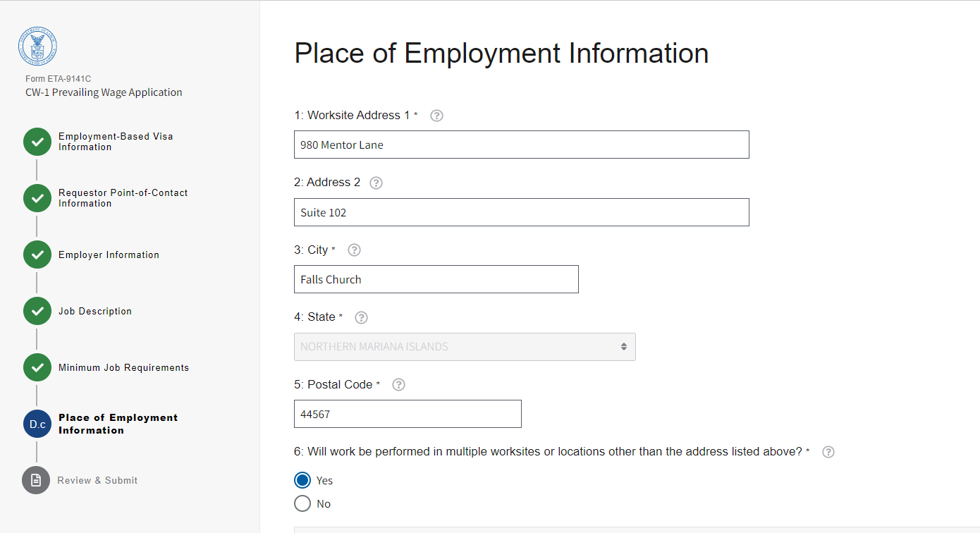Go to Requestor Point-of-Contact Information step
Viewport: 980px width, 533px height.
(x=123, y=198)
